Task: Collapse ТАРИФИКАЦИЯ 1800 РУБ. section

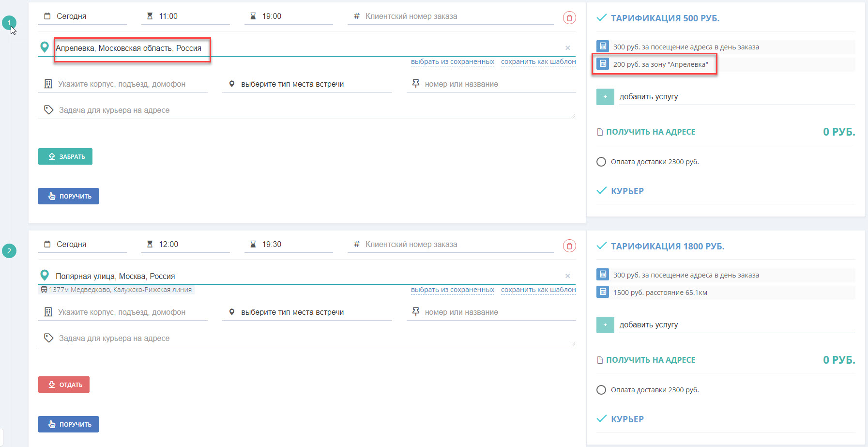Action: [x=660, y=247]
